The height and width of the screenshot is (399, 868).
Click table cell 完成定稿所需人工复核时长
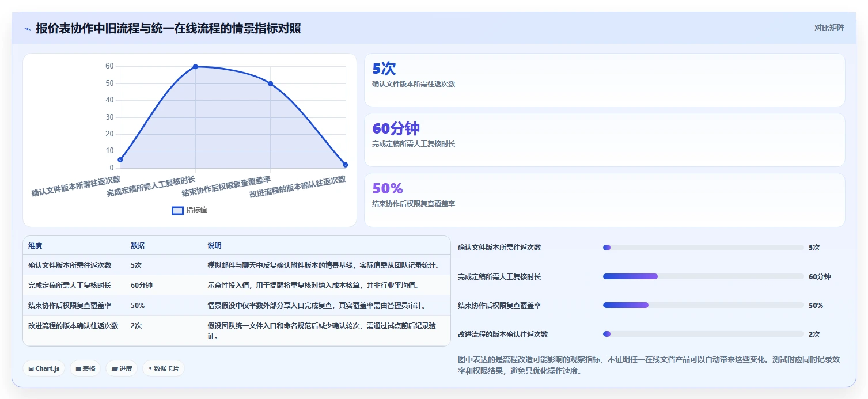tap(70, 285)
